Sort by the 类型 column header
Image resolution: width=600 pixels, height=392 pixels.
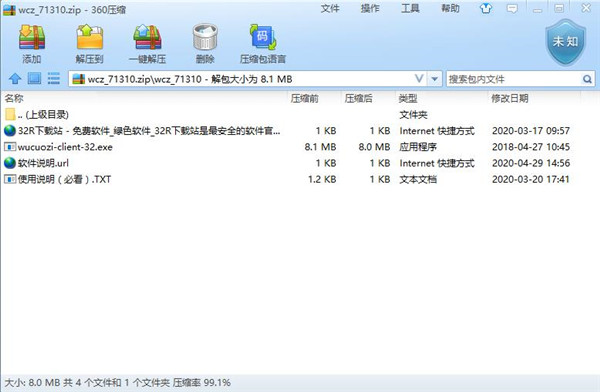click(408, 98)
